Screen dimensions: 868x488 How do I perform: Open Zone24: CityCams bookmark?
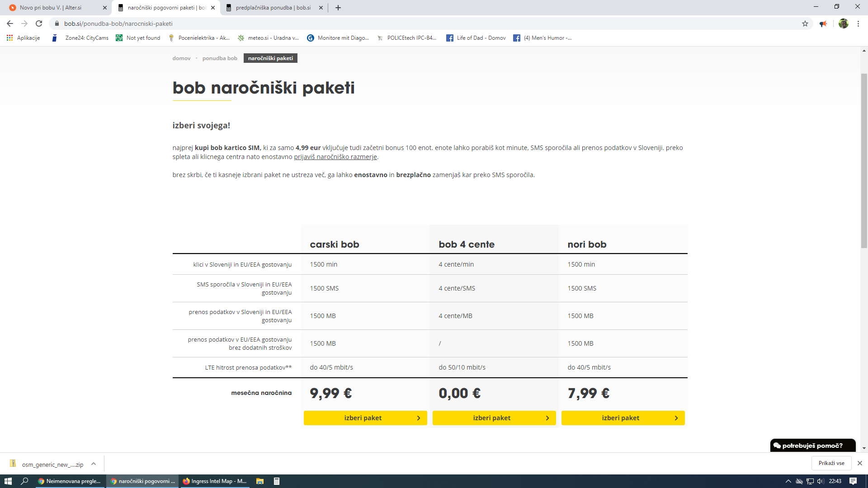(x=80, y=38)
